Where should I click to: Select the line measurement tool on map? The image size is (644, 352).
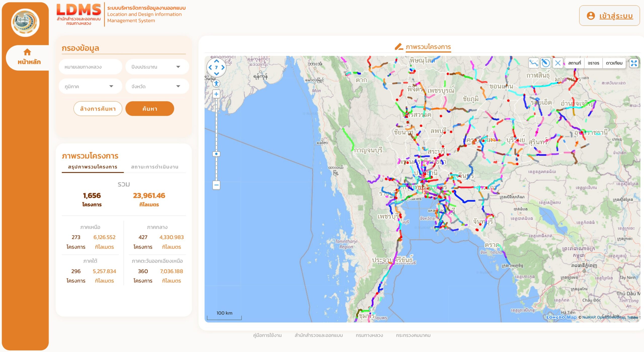pos(533,63)
